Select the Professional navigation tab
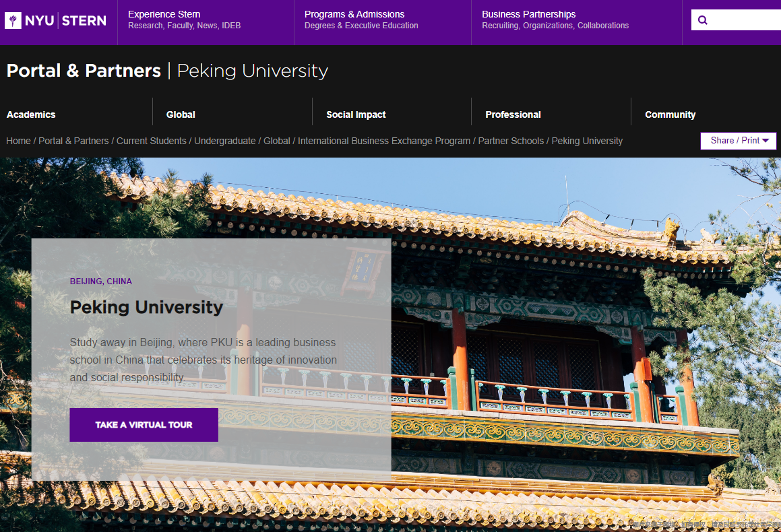The height and width of the screenshot is (532, 781). point(513,114)
